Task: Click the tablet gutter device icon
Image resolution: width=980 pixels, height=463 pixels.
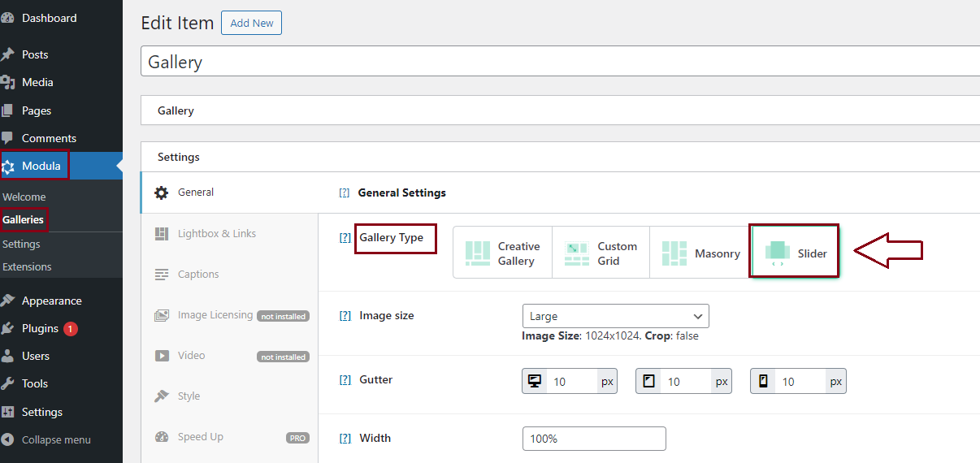Action: pos(648,381)
